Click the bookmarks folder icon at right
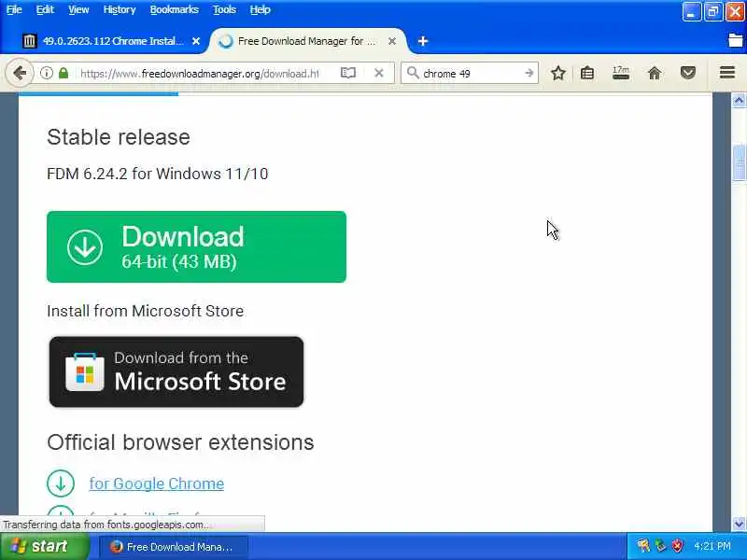This screenshot has width=747, height=560. 736,40
